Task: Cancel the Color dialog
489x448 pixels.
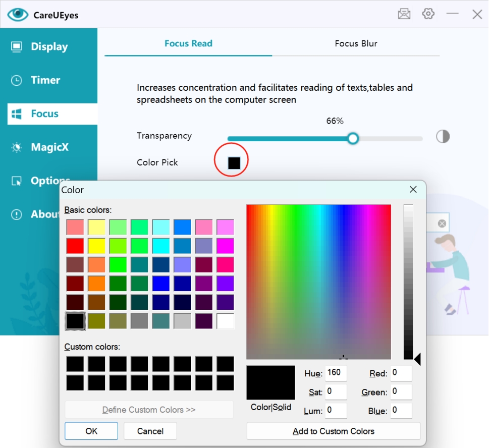Action: tap(150, 431)
